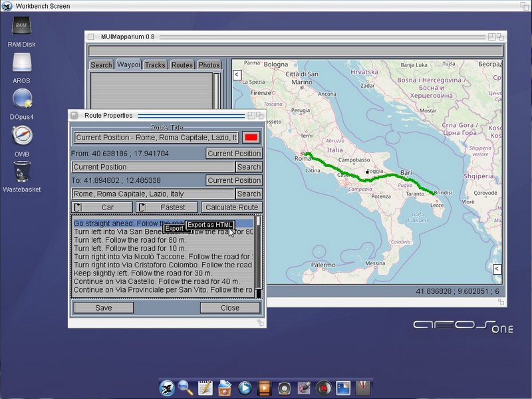Switch to the Photos tab
Image resolution: width=532 pixels, height=399 pixels.
coord(209,65)
